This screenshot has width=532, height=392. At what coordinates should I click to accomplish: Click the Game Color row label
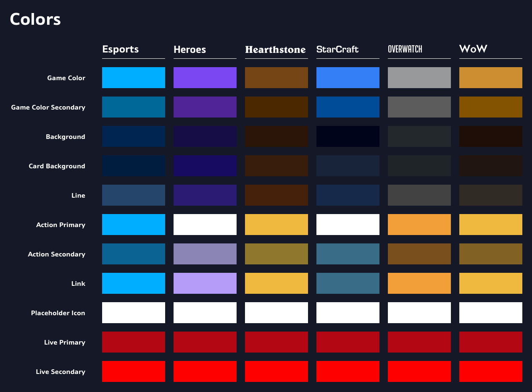pyautogui.click(x=66, y=78)
